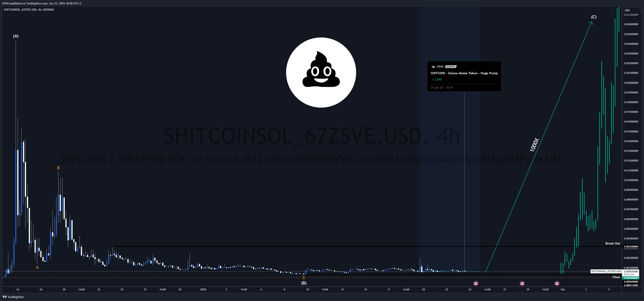Click the 'Floor' line label

616,277
